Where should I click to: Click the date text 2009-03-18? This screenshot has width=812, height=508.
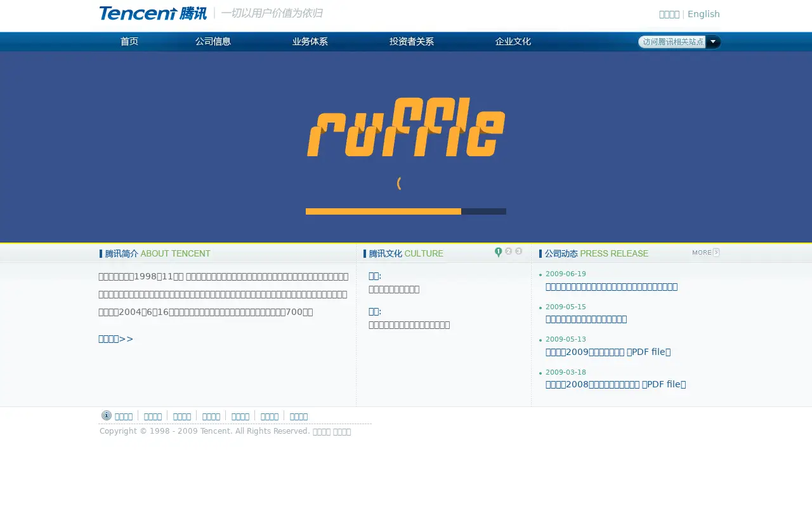pos(566,372)
